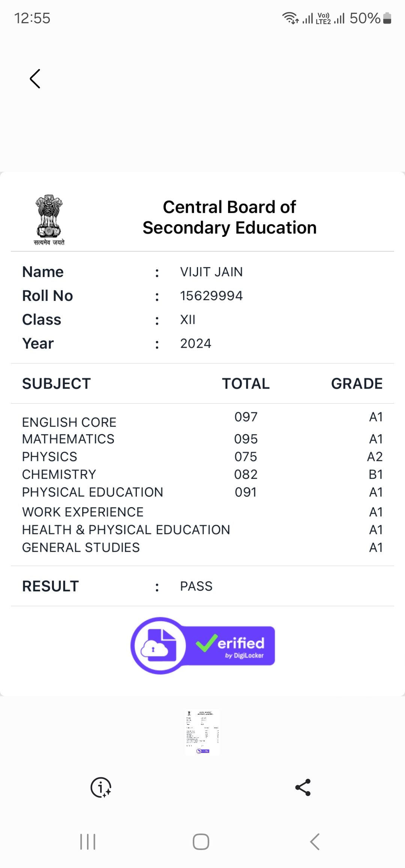
Task: Tap the clock showing 12:55
Action: pyautogui.click(x=32, y=18)
